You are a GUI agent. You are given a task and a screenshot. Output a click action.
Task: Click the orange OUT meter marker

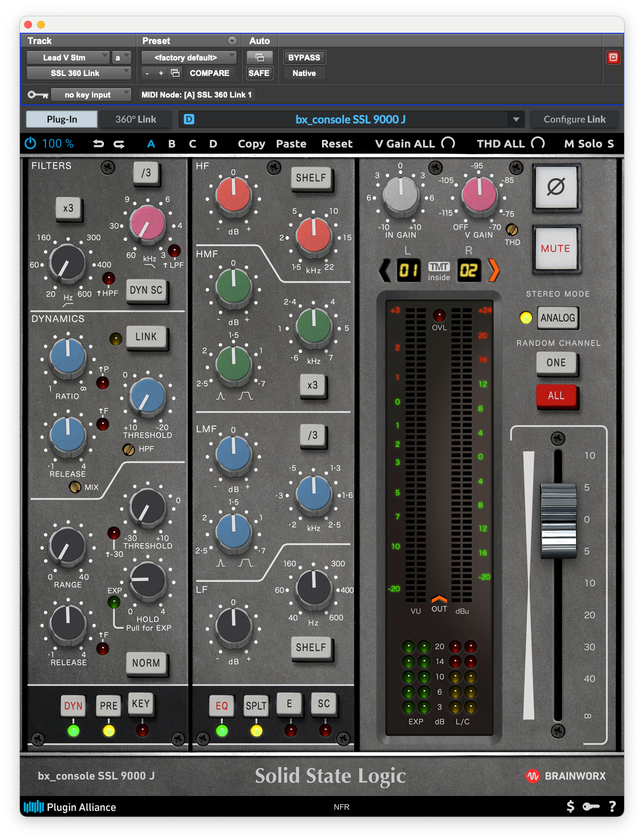tap(439, 599)
